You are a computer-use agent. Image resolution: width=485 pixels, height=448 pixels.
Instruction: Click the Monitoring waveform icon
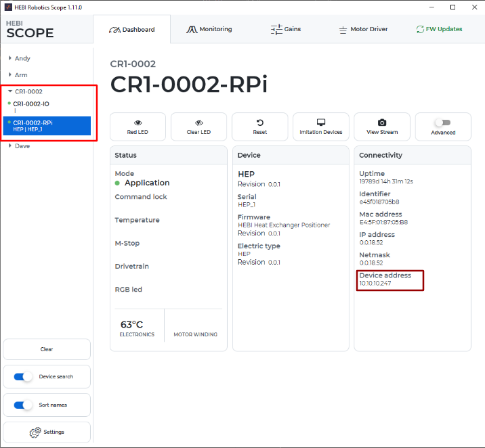pyautogui.click(x=192, y=29)
